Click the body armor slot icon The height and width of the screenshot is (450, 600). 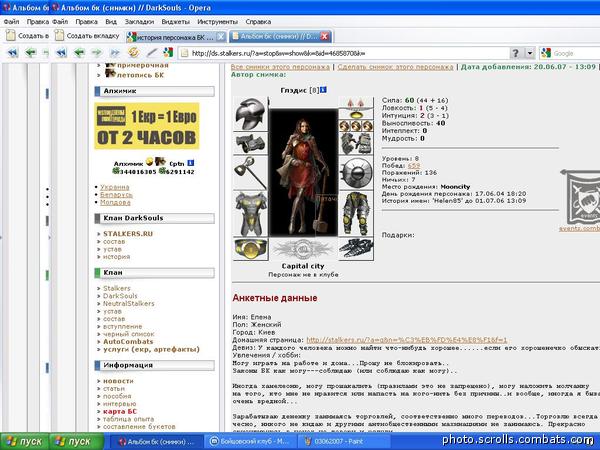(251, 214)
